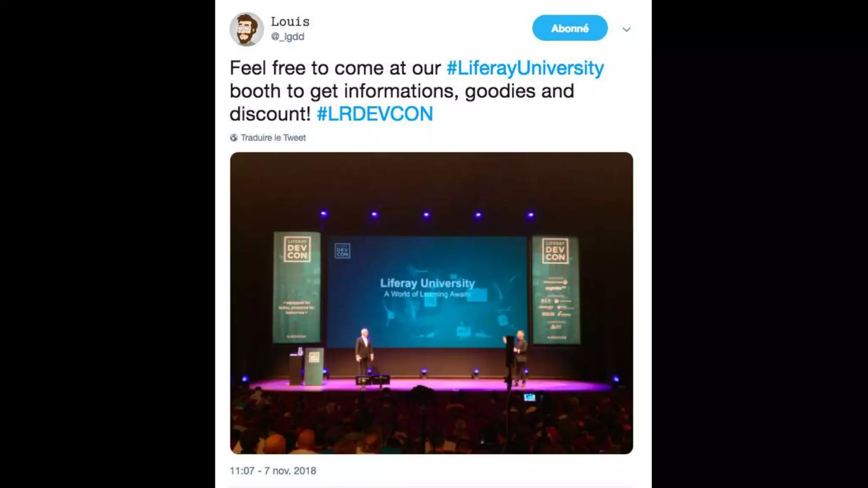Click the speaker standing at stage left
868x488 pixels.
[x=364, y=352]
